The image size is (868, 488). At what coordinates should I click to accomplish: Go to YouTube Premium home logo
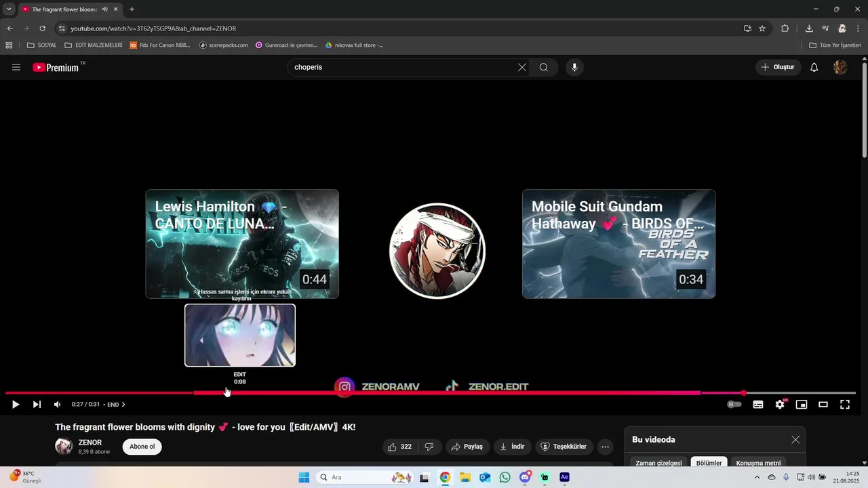coord(56,67)
